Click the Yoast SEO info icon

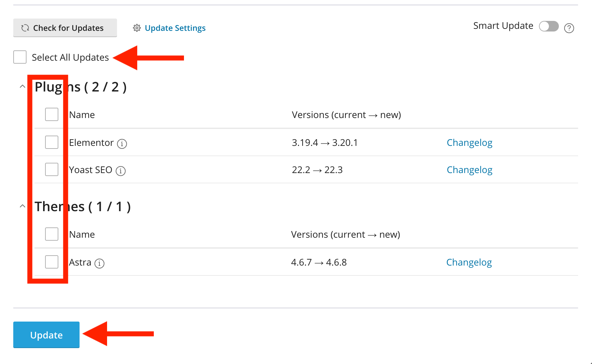(121, 171)
